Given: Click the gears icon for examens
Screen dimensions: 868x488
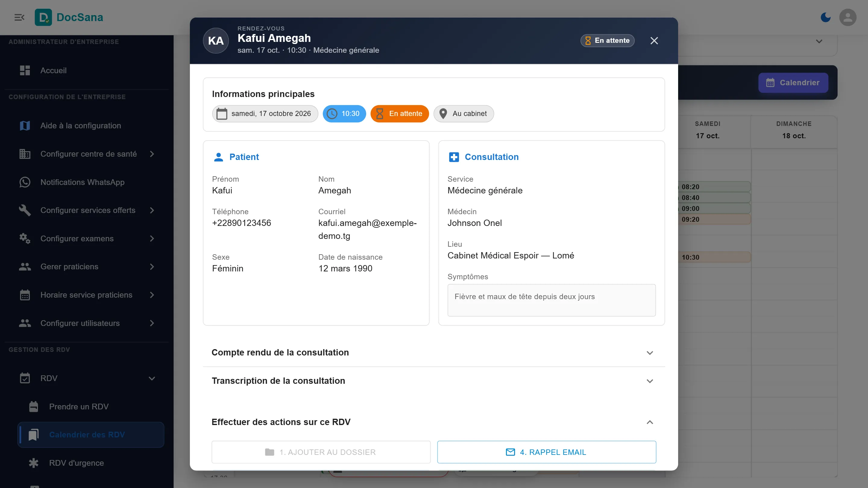Looking at the screenshot, I should point(25,239).
